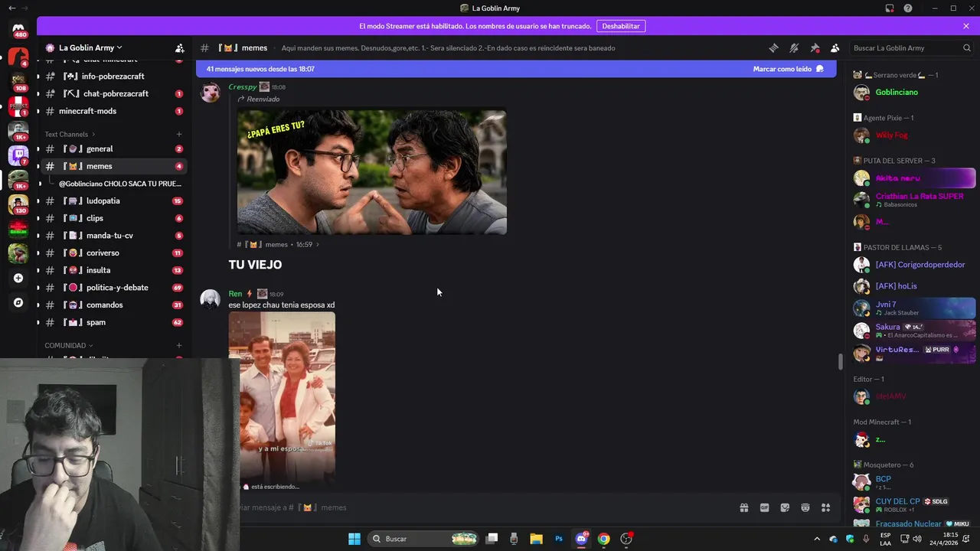Show hidden system tray icons chevron
Viewport: 980px width, 551px height.
coord(816,539)
